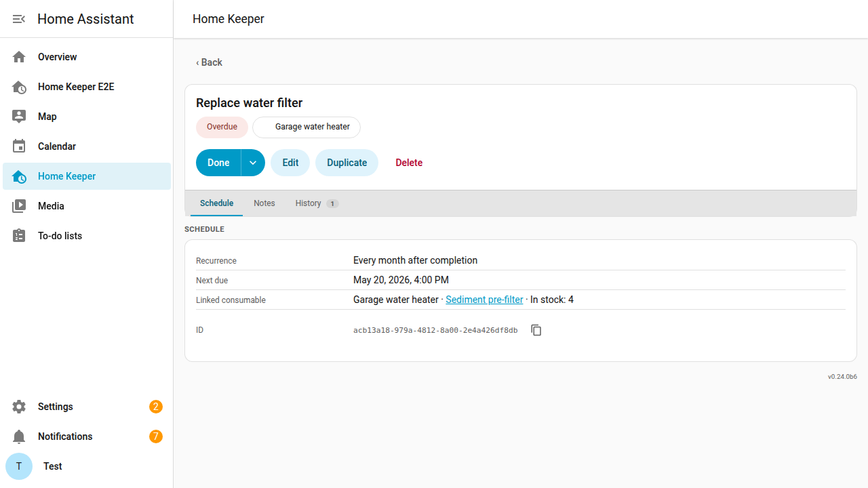Click the Next due row label

tap(212, 281)
